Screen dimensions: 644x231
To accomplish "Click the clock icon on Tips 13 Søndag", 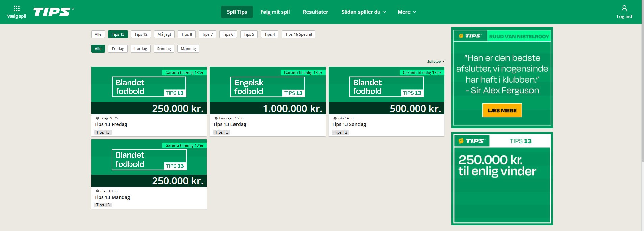I will pyautogui.click(x=335, y=118).
